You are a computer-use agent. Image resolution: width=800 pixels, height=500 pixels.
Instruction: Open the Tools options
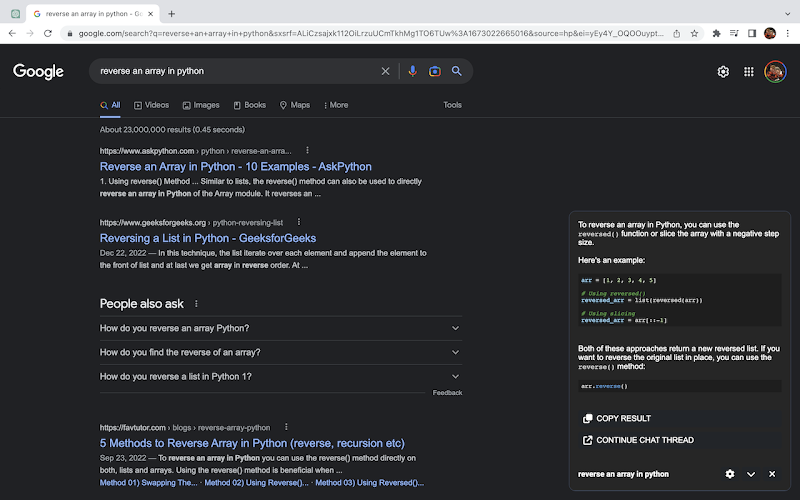(x=453, y=105)
